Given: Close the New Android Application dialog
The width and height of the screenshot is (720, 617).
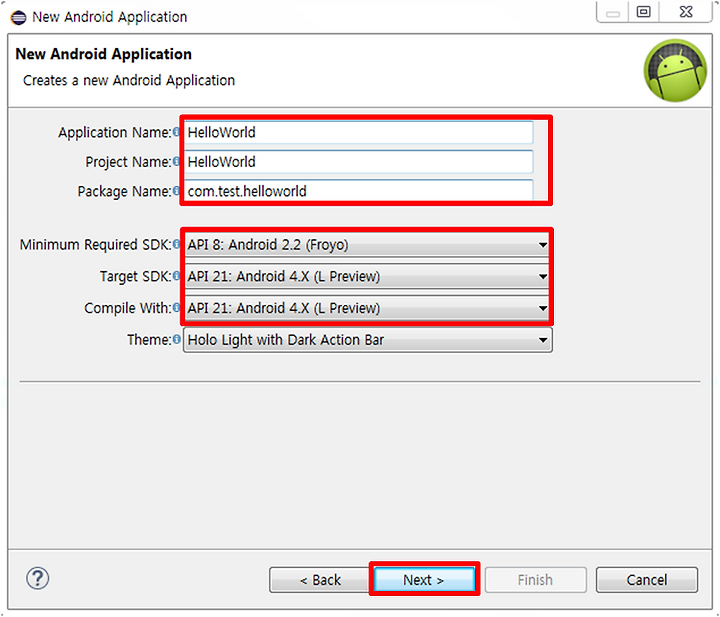Looking at the screenshot, I should (686, 11).
